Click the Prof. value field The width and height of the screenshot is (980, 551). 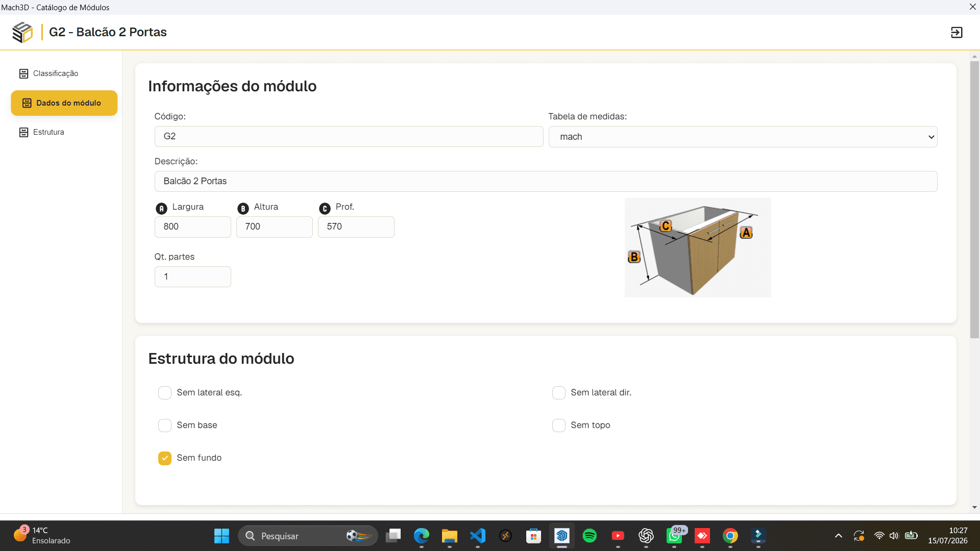coord(356,227)
